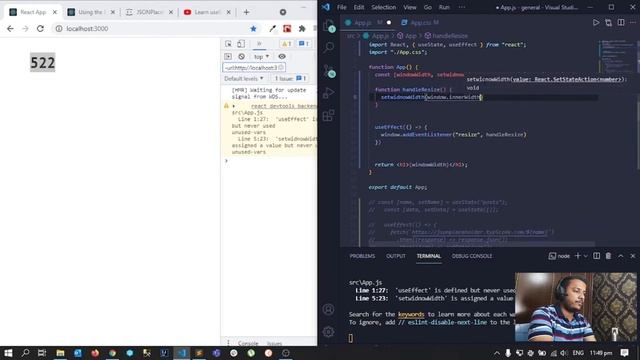Expand the react devtools backend warning
640x360 pixels.
click(x=233, y=106)
